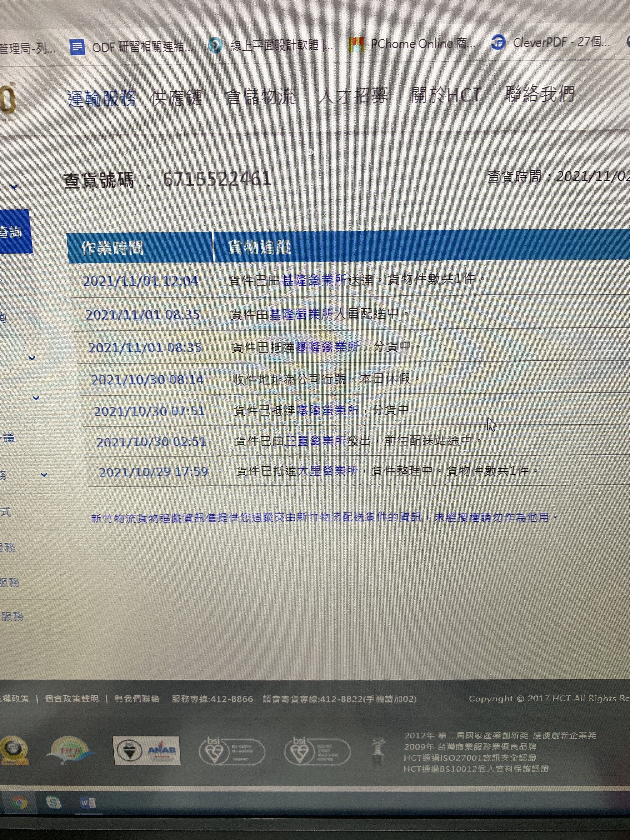Open the 聯絡我們 menu
The height and width of the screenshot is (840, 630).
[x=540, y=93]
